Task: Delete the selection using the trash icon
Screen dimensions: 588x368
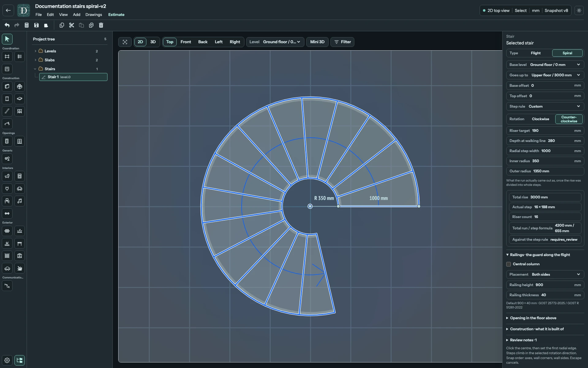Action: coord(101,25)
